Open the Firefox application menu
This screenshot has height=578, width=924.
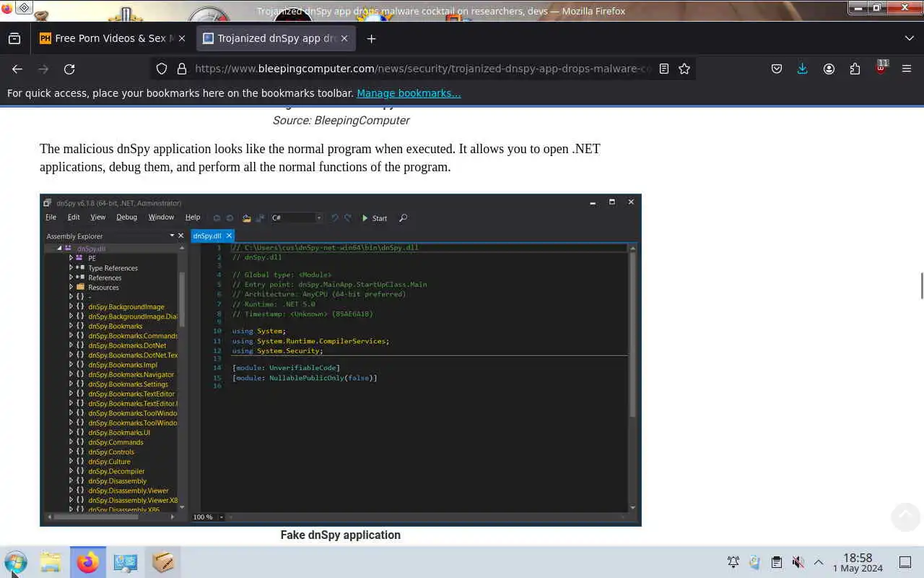click(x=907, y=69)
